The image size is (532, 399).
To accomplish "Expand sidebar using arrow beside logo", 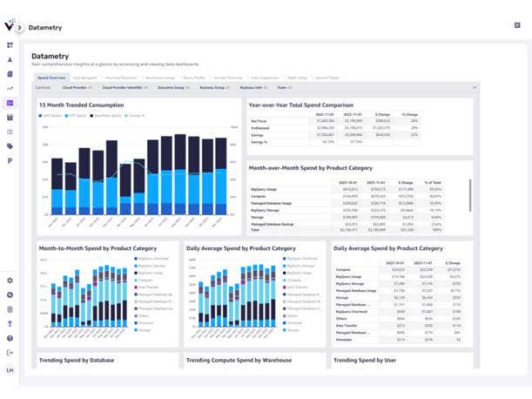I will (x=20, y=28).
